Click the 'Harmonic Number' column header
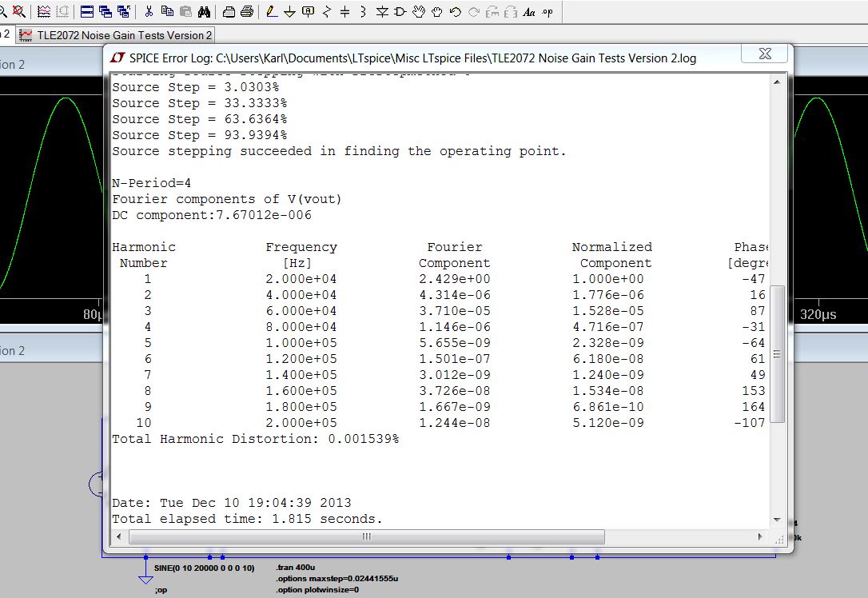Screen dimensions: 868x598 [x=144, y=255]
